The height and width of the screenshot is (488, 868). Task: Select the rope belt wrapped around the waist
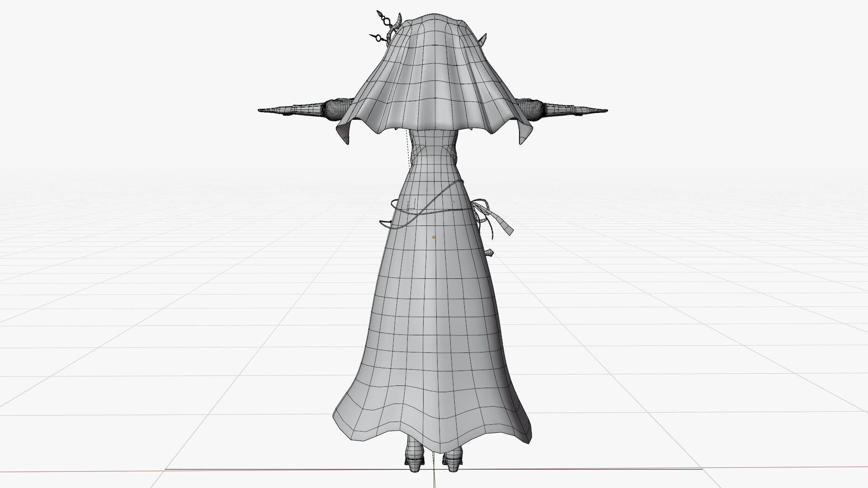tap(423, 212)
